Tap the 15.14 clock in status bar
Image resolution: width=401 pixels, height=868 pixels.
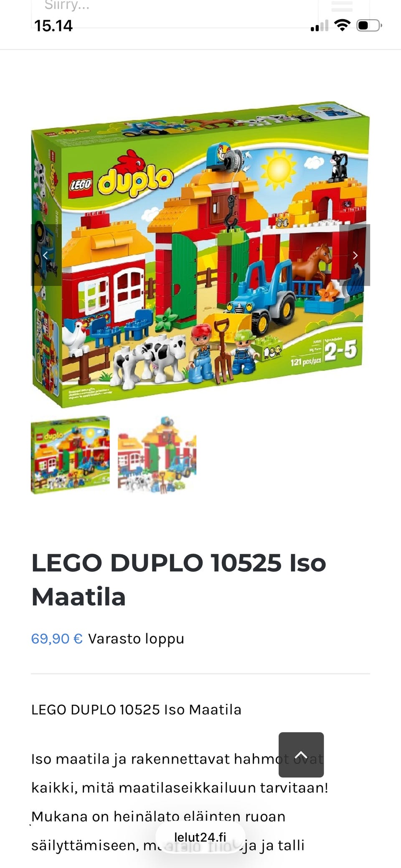[x=53, y=26]
